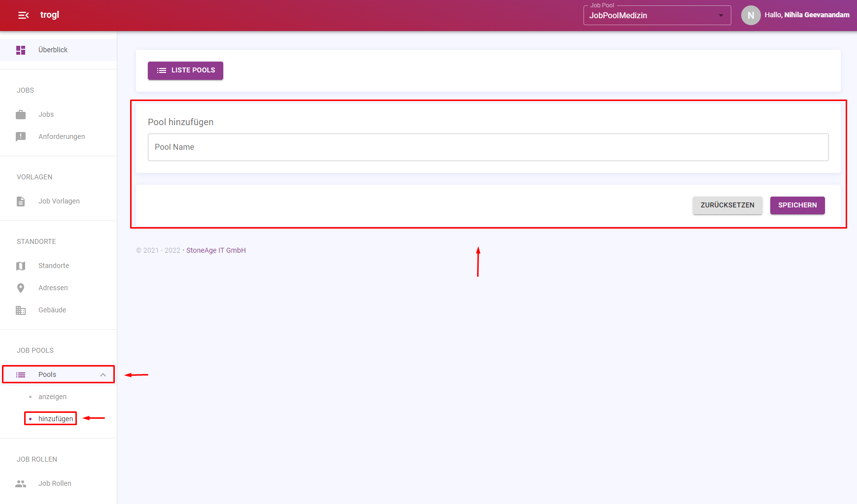Open Anforderungen from the sidebar
Image resolution: width=857 pixels, height=504 pixels.
[x=58, y=136]
